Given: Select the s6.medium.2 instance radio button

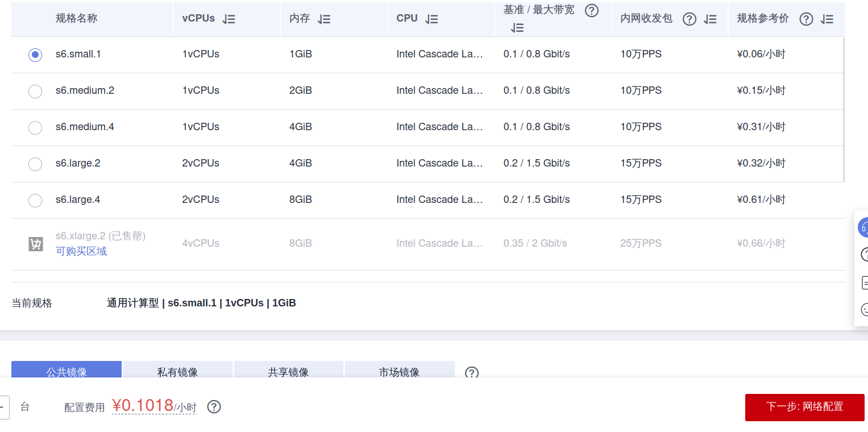Looking at the screenshot, I should [35, 92].
